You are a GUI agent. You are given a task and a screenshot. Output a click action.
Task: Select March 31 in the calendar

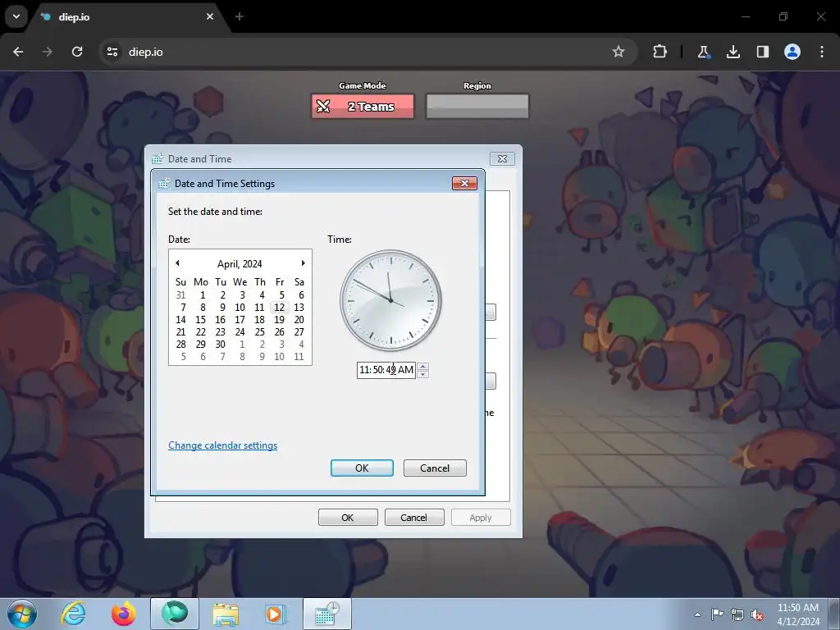click(180, 294)
